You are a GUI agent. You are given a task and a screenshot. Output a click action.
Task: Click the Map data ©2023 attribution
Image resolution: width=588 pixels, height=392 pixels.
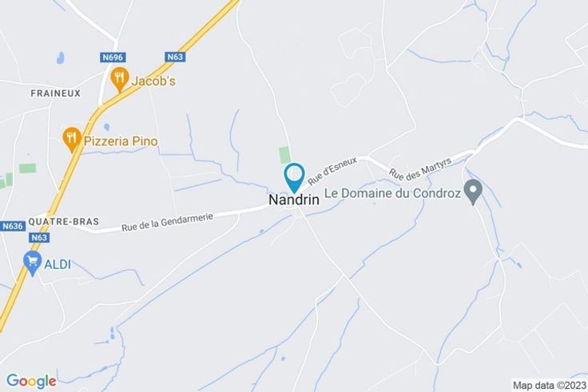click(x=550, y=386)
